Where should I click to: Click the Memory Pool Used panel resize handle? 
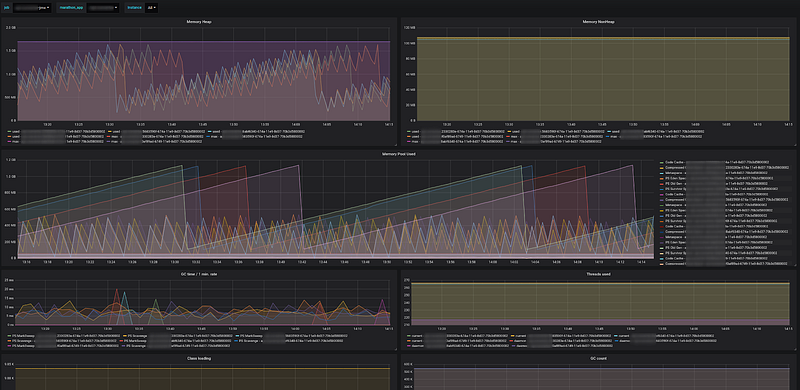pos(794,264)
